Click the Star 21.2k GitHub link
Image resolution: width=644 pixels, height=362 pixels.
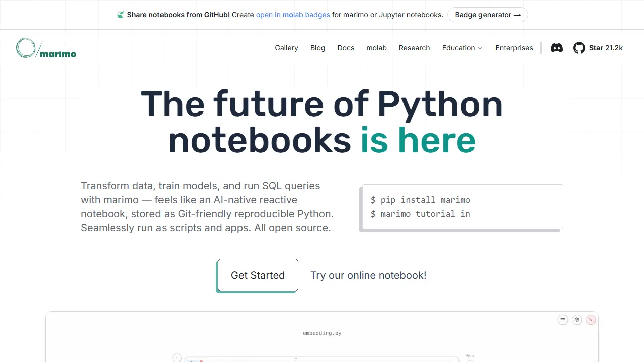tap(606, 48)
